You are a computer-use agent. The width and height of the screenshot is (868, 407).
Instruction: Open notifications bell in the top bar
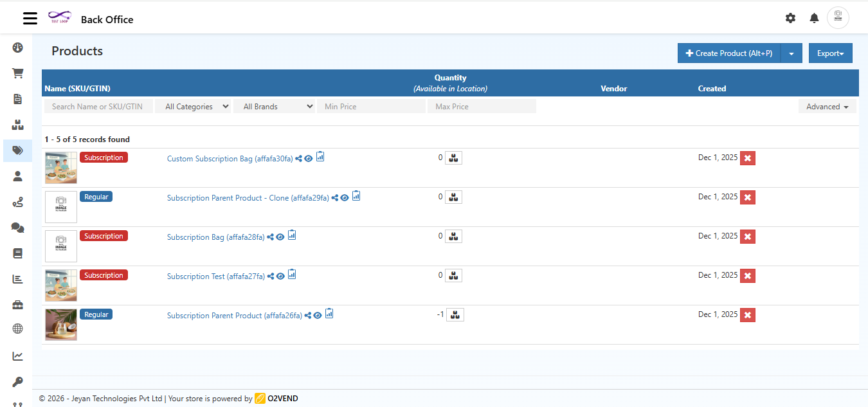(x=814, y=18)
